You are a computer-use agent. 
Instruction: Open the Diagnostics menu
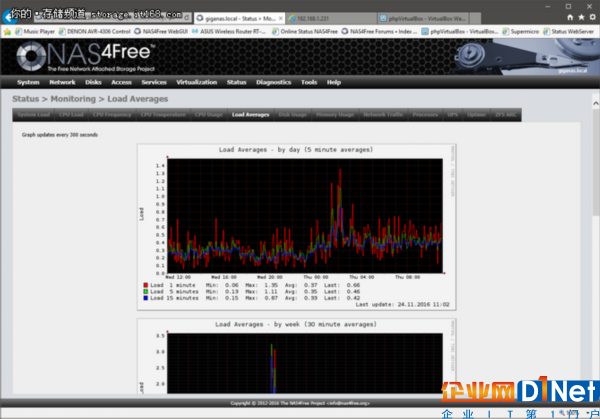pyautogui.click(x=274, y=82)
